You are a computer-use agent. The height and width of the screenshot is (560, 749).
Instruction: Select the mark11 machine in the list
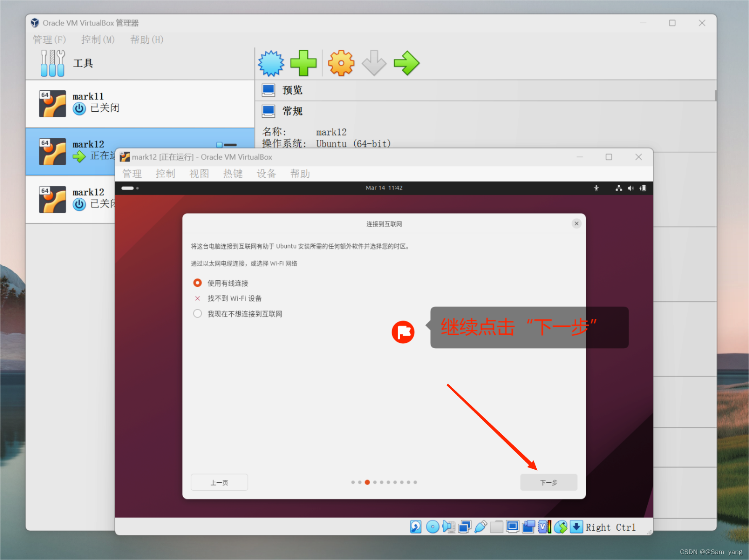[140, 104]
